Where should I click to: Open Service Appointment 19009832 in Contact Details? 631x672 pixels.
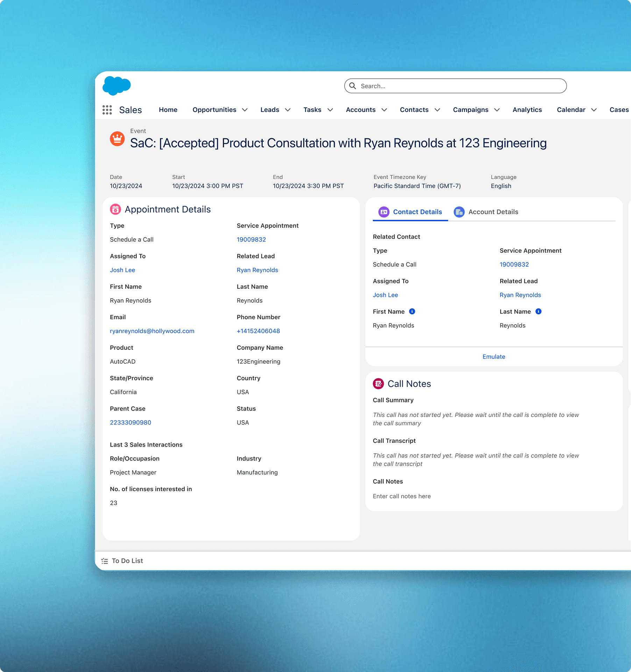pos(514,265)
